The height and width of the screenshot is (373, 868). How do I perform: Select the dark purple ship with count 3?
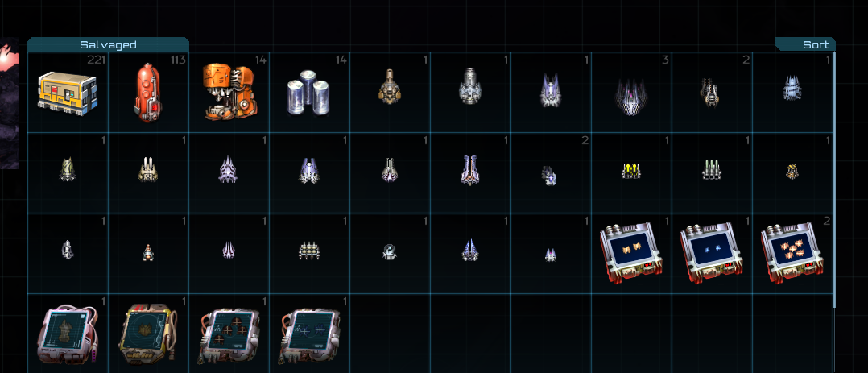pyautogui.click(x=631, y=95)
